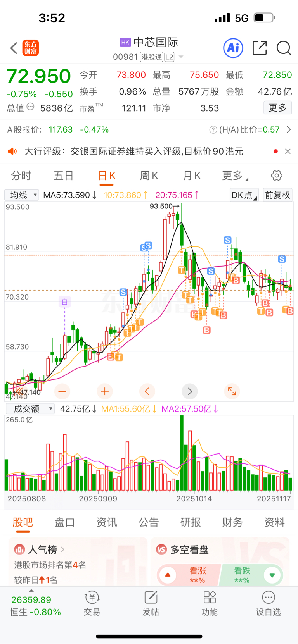
Task: Move chart left with arrow button
Action: tap(147, 391)
